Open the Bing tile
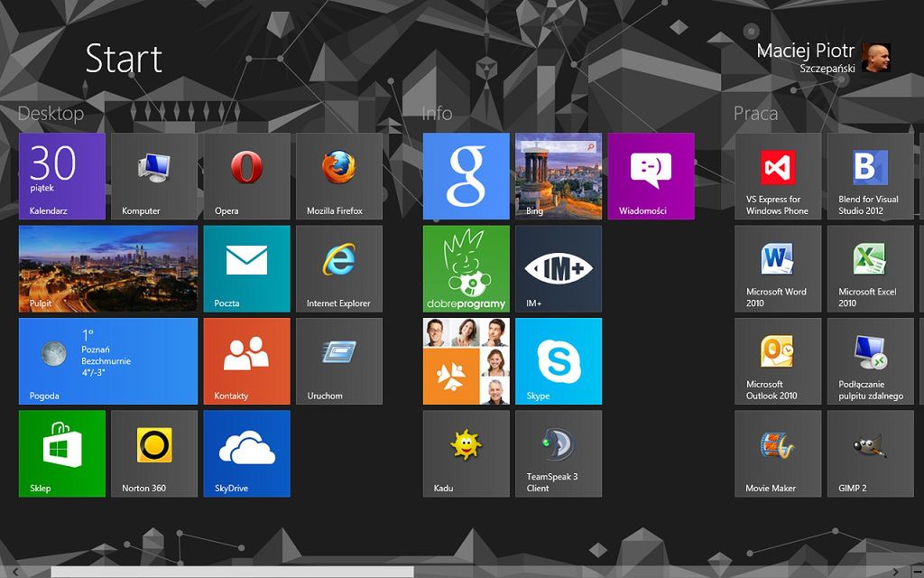The width and height of the screenshot is (924, 578). [x=559, y=176]
